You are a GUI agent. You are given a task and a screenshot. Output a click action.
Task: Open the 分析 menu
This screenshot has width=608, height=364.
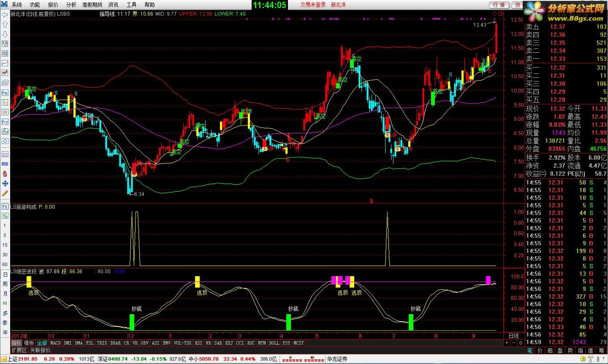(x=71, y=5)
